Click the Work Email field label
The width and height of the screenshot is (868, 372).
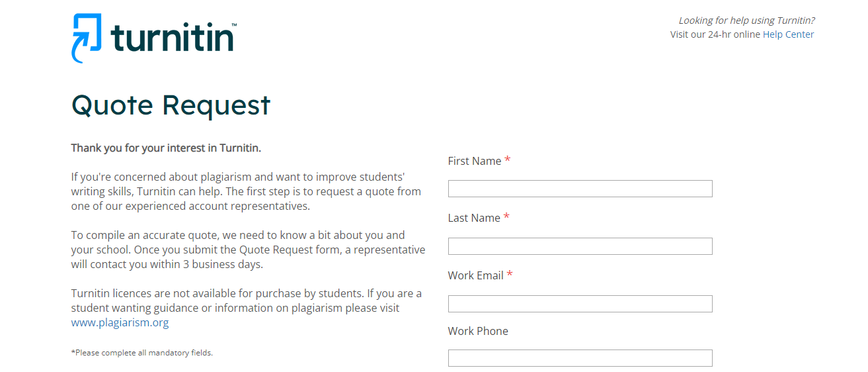point(475,275)
